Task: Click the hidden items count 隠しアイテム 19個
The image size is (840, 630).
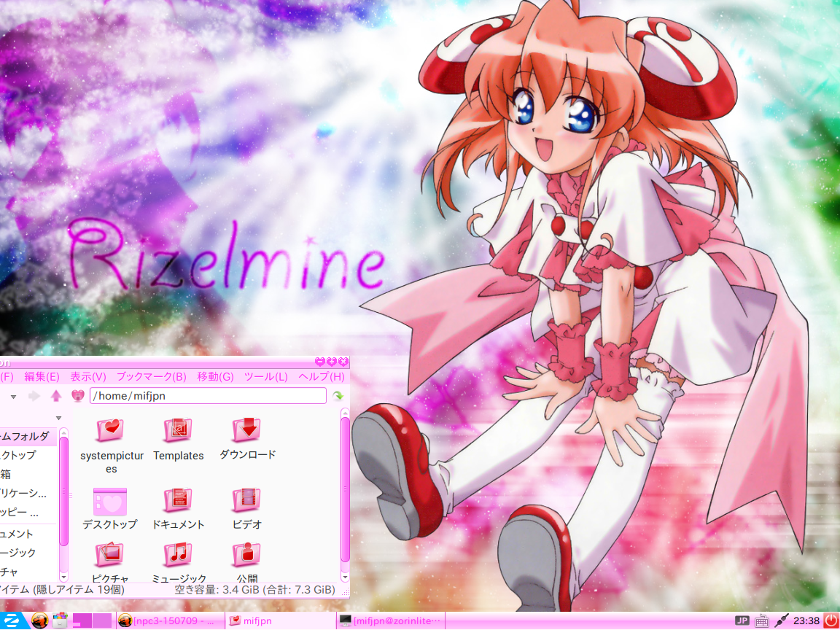Action: (79, 590)
